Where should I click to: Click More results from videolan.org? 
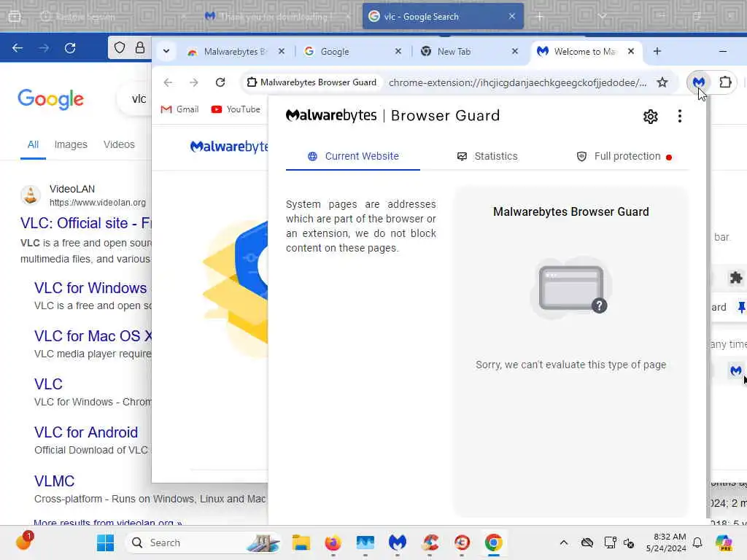pos(108,522)
